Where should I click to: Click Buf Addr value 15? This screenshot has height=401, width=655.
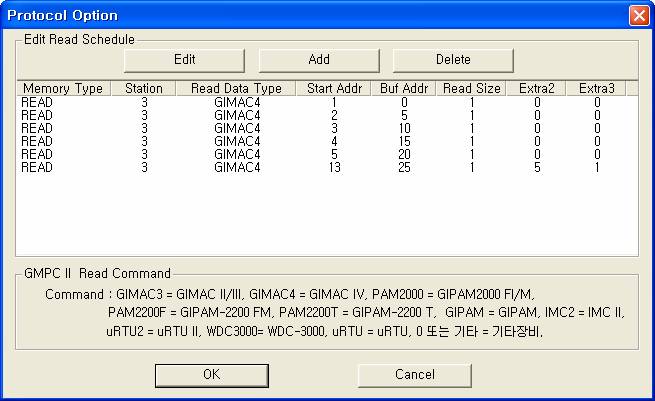[404, 141]
